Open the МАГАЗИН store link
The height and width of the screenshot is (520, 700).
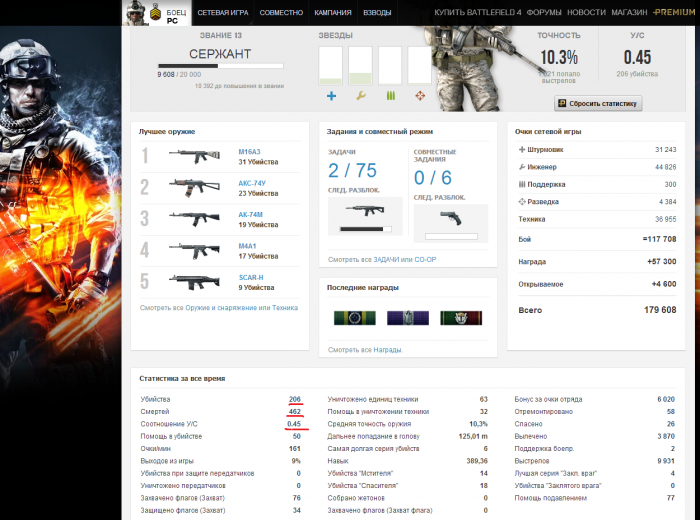click(x=629, y=12)
